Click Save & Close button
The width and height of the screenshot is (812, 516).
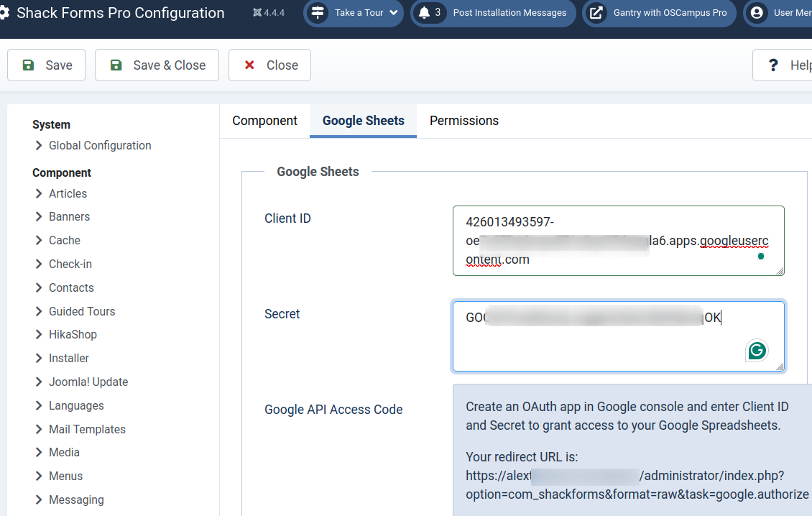(x=157, y=65)
